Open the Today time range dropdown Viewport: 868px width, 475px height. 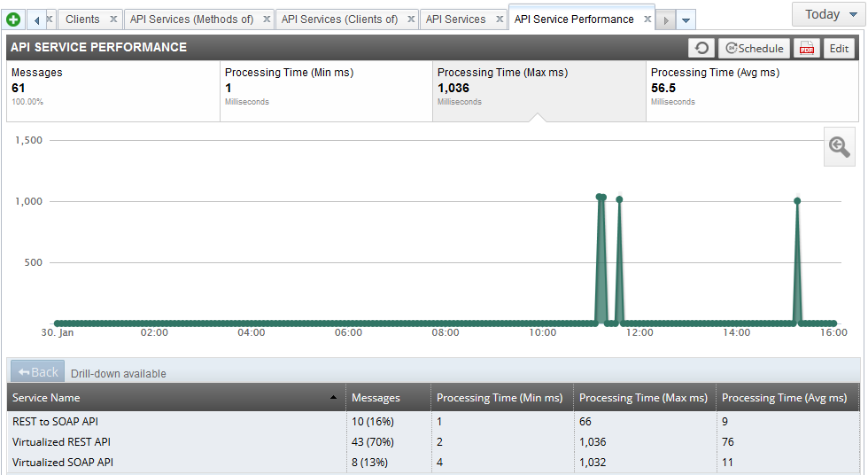827,14
